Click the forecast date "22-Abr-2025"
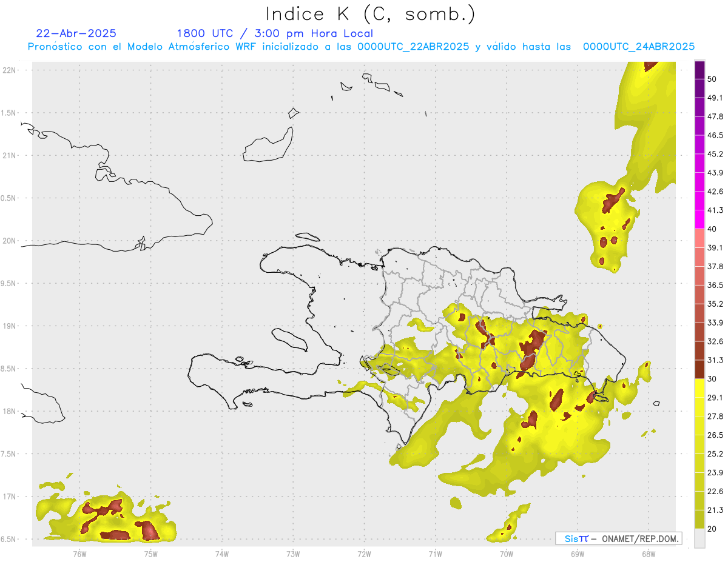Viewport: 728px width, 562px height. pos(76,33)
